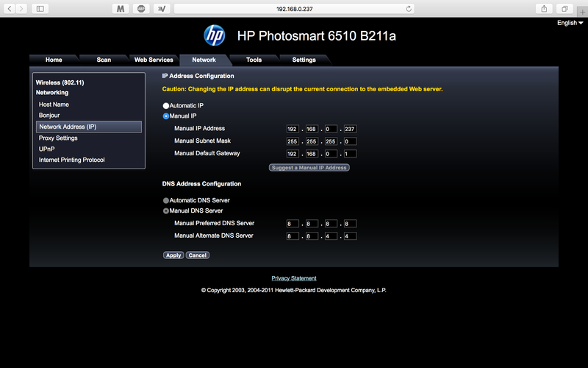Click second octet of Alternate DNS Server
The image size is (588, 368).
(x=312, y=236)
